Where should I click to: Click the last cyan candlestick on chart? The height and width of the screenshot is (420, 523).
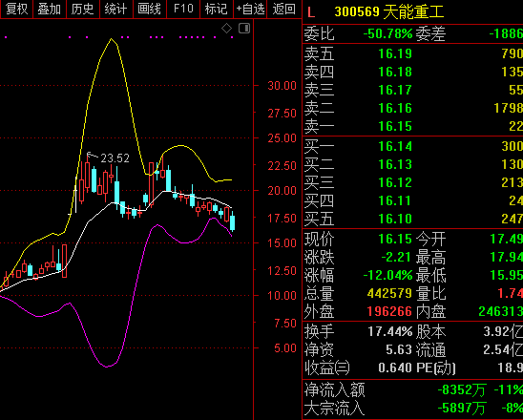pos(233,221)
